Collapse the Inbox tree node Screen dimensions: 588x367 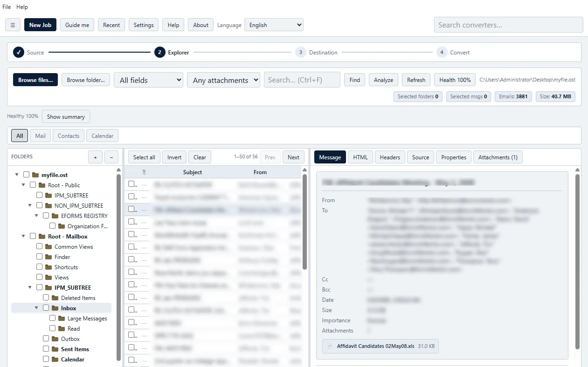(37, 308)
